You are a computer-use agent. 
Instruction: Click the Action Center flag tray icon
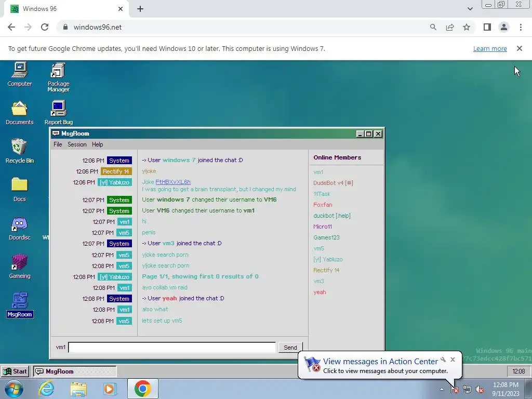454,390
